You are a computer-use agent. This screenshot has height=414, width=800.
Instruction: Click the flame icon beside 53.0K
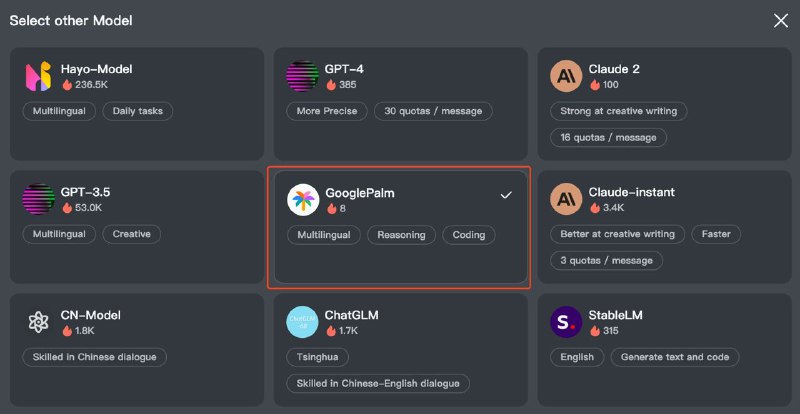[x=67, y=208]
